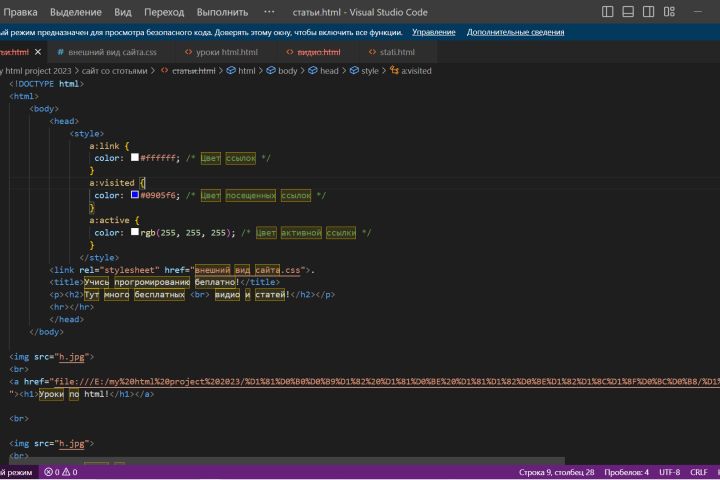This screenshot has width=720, height=480.
Task: Click the CSS file icon on внешний вид сайта.css tab
Action: (x=61, y=52)
